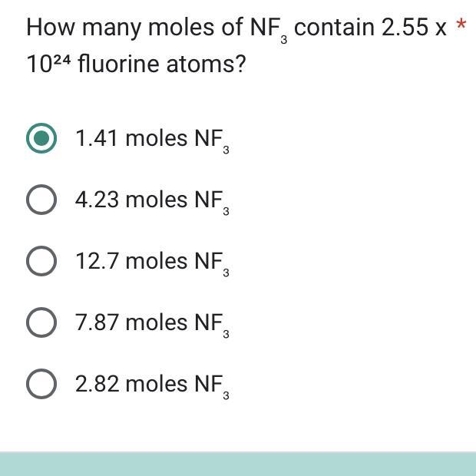Click the "10²⁴" exponent in the question

(48, 63)
